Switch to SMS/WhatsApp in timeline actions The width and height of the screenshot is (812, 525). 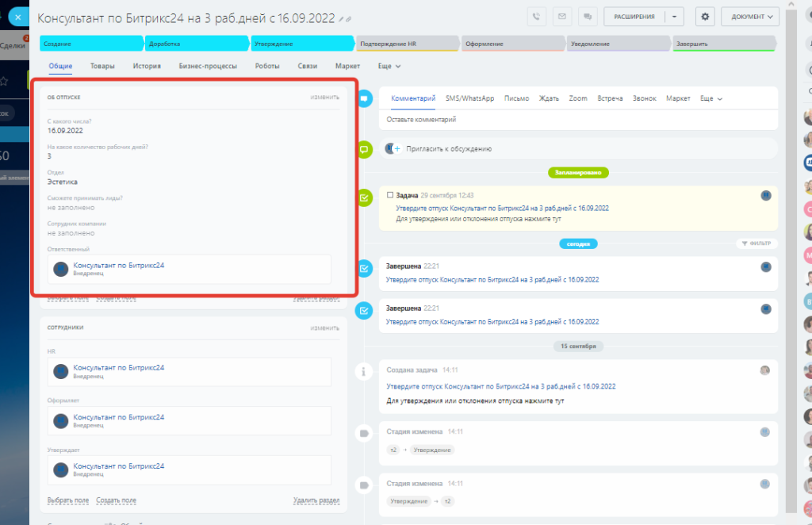pyautogui.click(x=469, y=98)
